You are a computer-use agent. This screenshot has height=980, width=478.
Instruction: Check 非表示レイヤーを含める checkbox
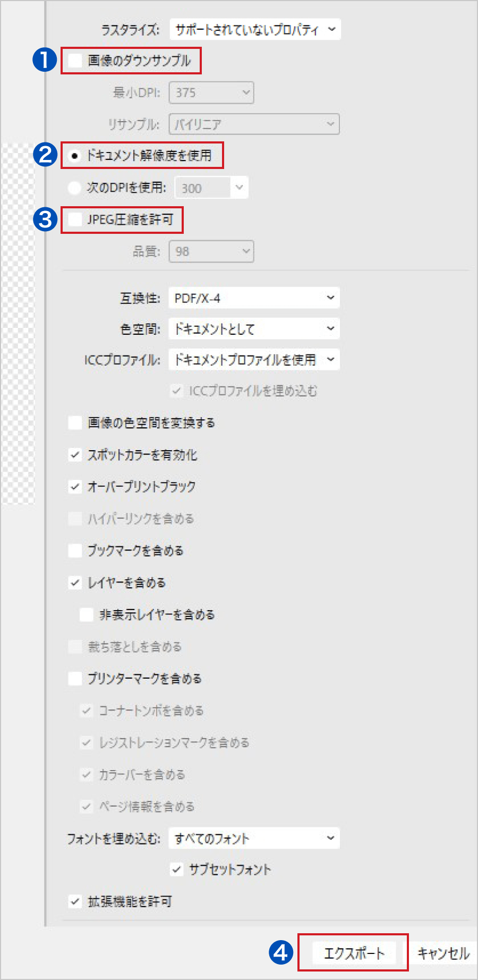[87, 615]
